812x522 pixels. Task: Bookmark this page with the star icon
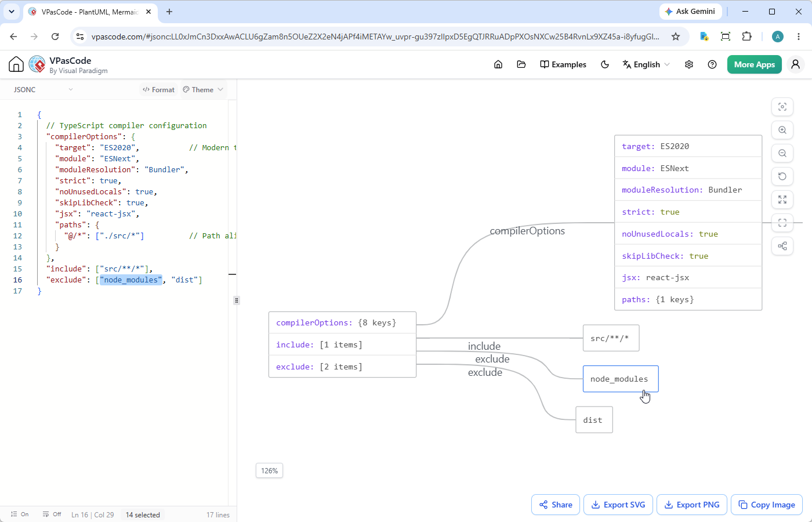[x=676, y=37]
